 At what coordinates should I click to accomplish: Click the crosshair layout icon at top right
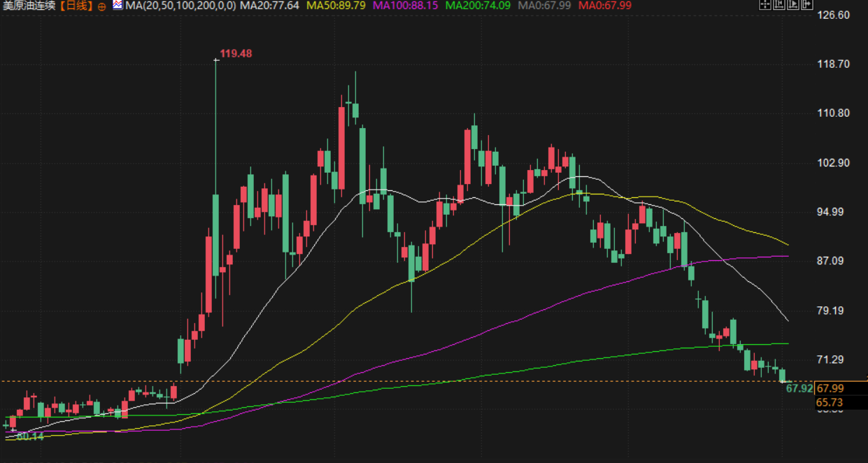[765, 5]
